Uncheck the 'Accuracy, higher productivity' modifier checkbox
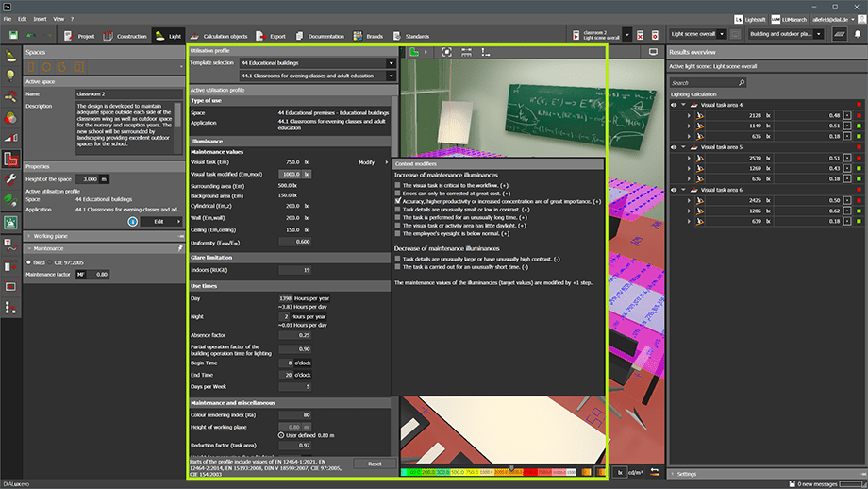Image resolution: width=868 pixels, height=489 pixels. coord(397,201)
